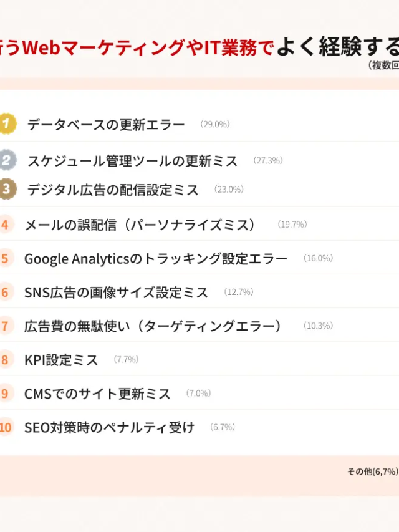Viewport: 399px width, 532px height.
Task: Select the number 10 rank circle
Action: click(x=5, y=427)
